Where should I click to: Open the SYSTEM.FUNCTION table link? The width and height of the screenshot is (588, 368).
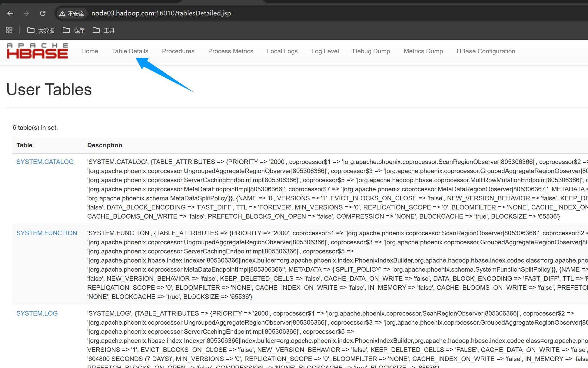tap(47, 233)
